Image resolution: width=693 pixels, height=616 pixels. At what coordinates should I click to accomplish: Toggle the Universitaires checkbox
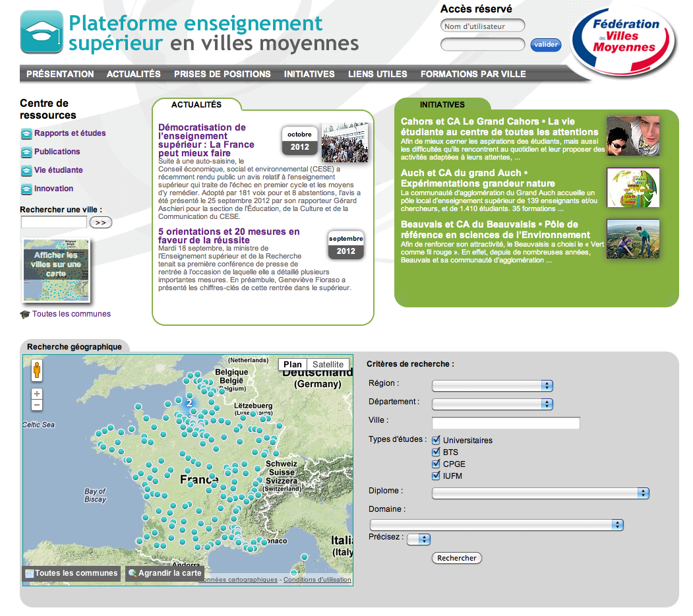[437, 440]
